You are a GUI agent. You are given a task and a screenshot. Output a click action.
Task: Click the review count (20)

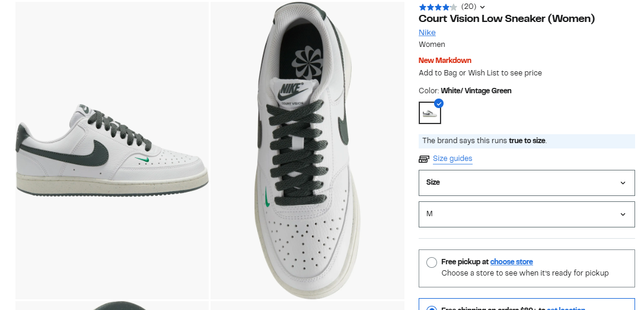point(468,7)
